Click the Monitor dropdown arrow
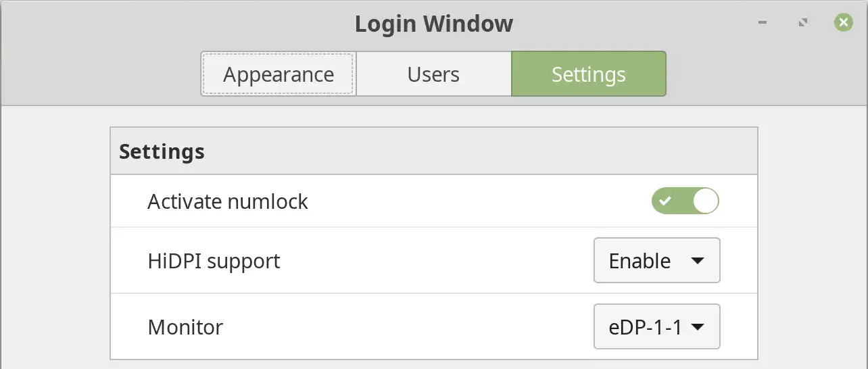 click(x=698, y=328)
